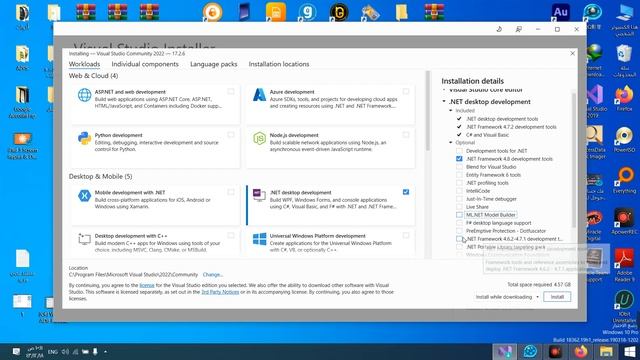Click the Installation details vertical scrollbar

[x=573, y=159]
